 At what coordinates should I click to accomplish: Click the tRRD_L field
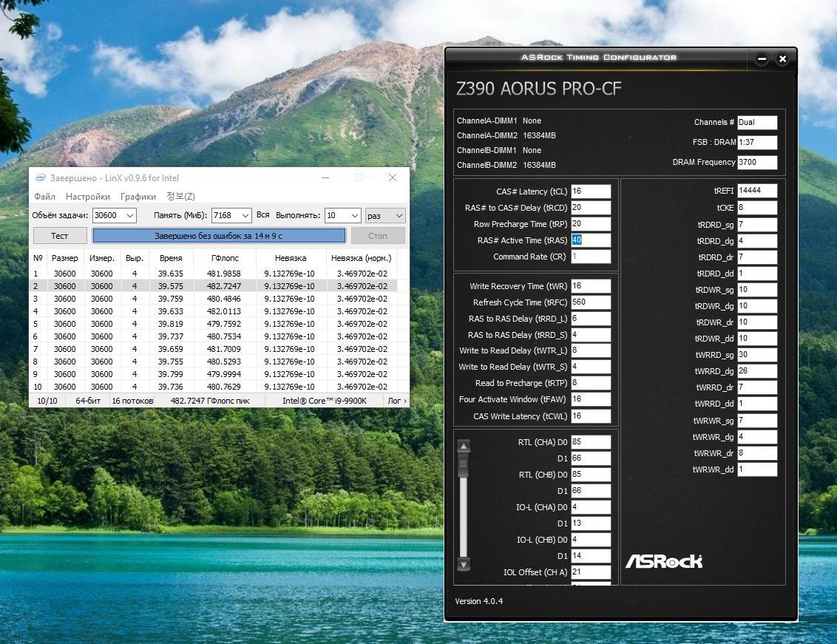click(x=590, y=318)
